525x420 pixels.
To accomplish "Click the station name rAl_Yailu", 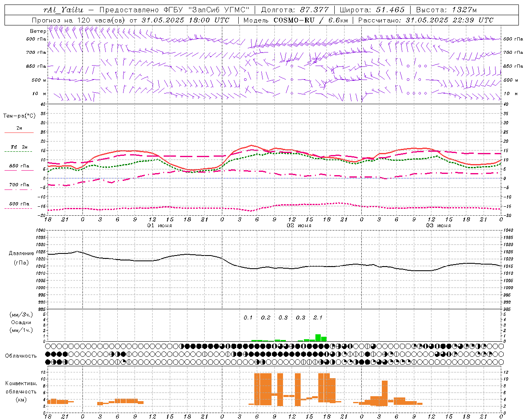I will coord(63,10).
